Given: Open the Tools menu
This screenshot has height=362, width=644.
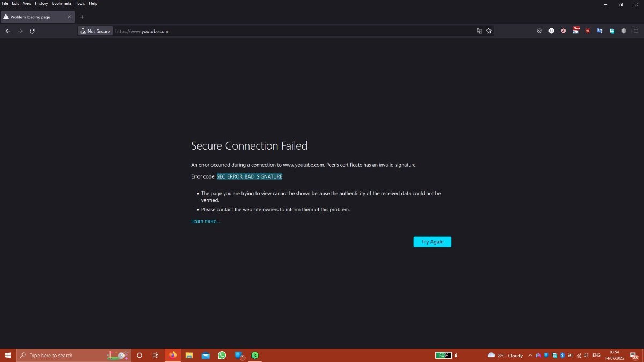Looking at the screenshot, I should (x=80, y=3).
